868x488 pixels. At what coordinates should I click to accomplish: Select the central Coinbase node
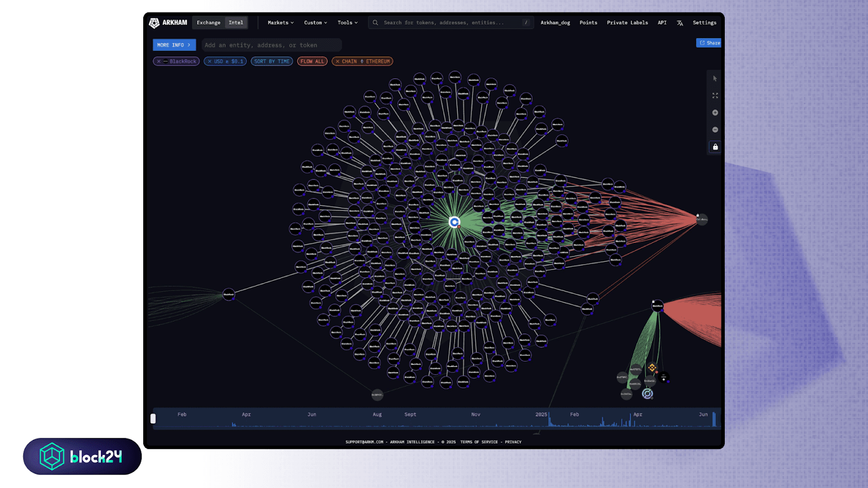(455, 222)
